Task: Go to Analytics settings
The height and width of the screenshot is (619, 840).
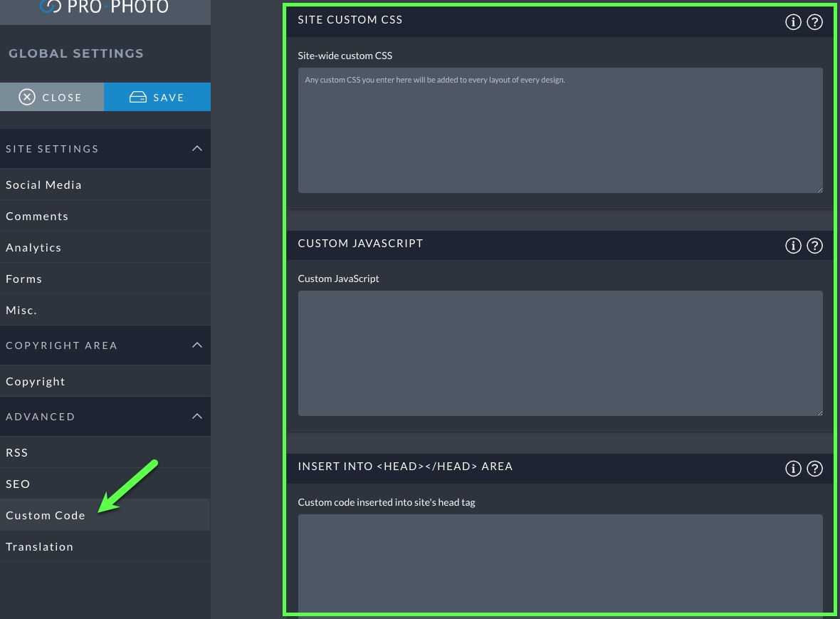Action: tap(105, 247)
